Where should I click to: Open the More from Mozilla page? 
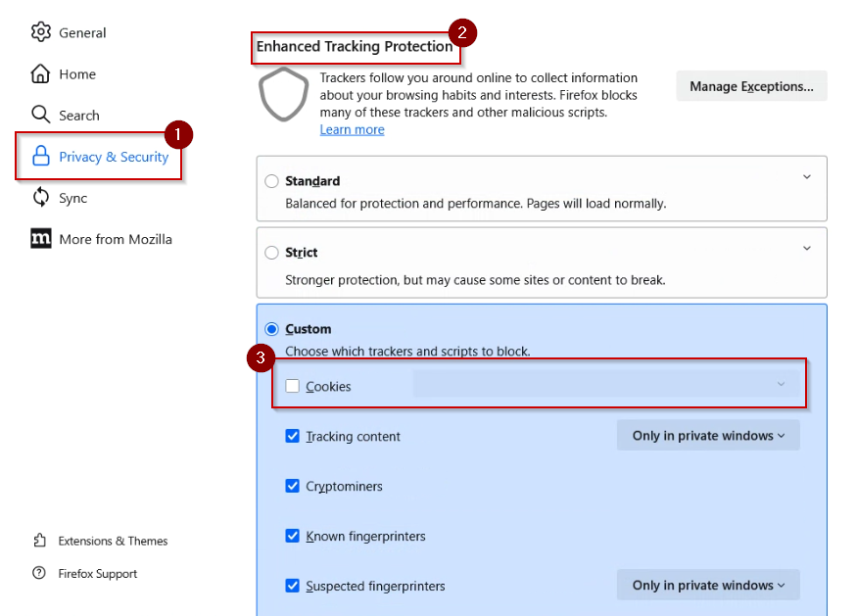pyautogui.click(x=115, y=239)
